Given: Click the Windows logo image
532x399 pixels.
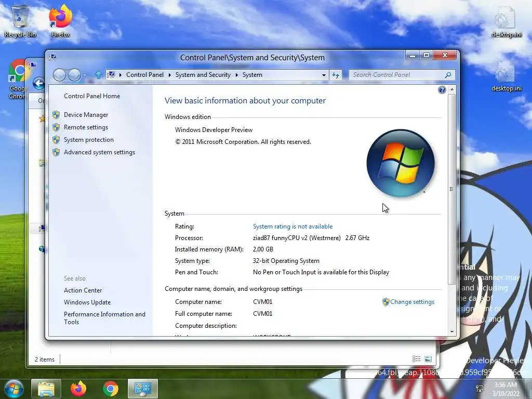Looking at the screenshot, I should click(401, 163).
